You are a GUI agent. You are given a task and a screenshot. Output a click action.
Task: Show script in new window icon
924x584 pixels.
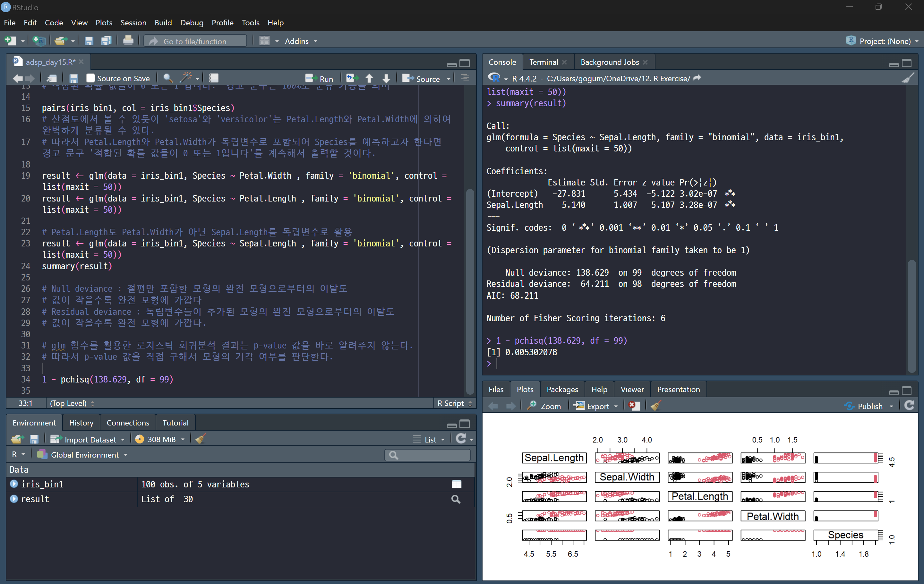point(51,78)
